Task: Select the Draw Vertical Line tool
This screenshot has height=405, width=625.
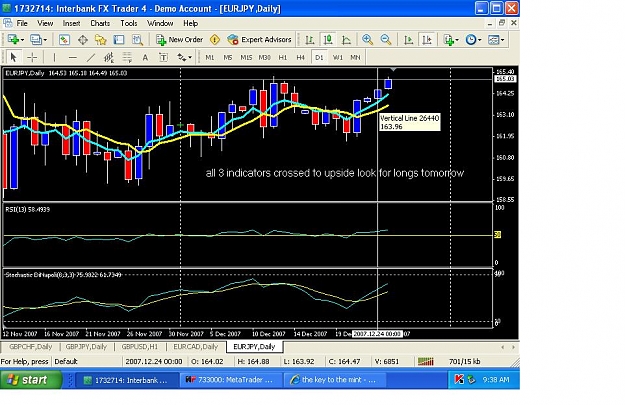Action: (54, 57)
